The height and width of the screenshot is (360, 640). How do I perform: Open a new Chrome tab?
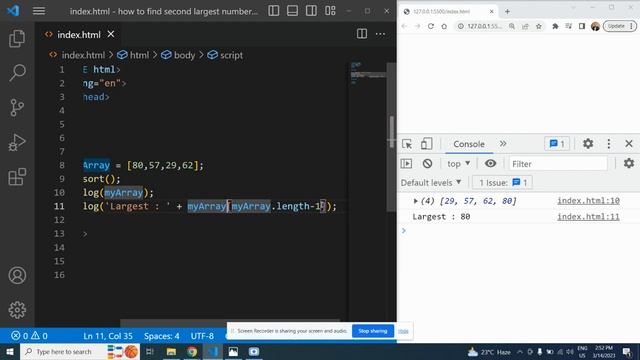[x=507, y=11]
